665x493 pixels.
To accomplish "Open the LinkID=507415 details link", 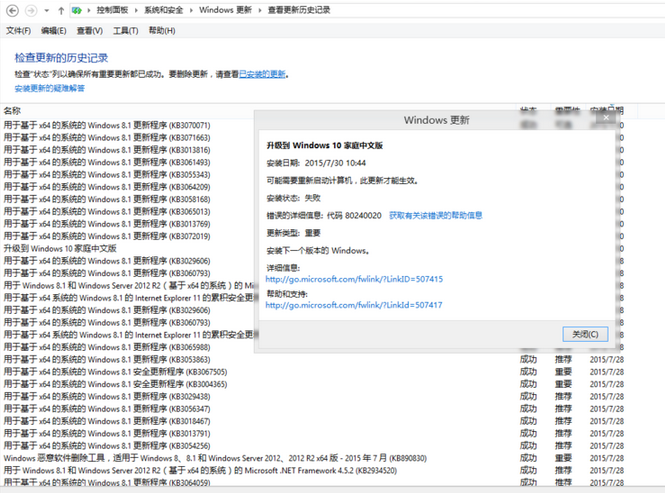I will [354, 279].
